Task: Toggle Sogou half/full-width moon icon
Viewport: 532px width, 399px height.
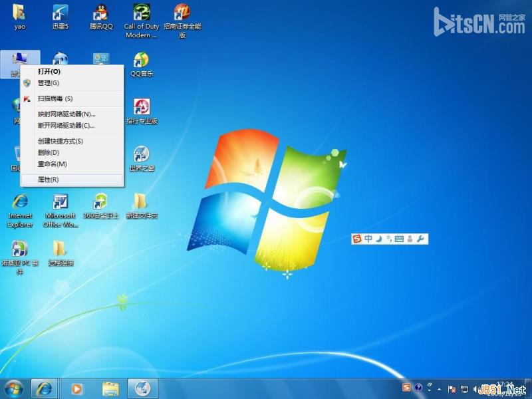Action: pos(378,239)
